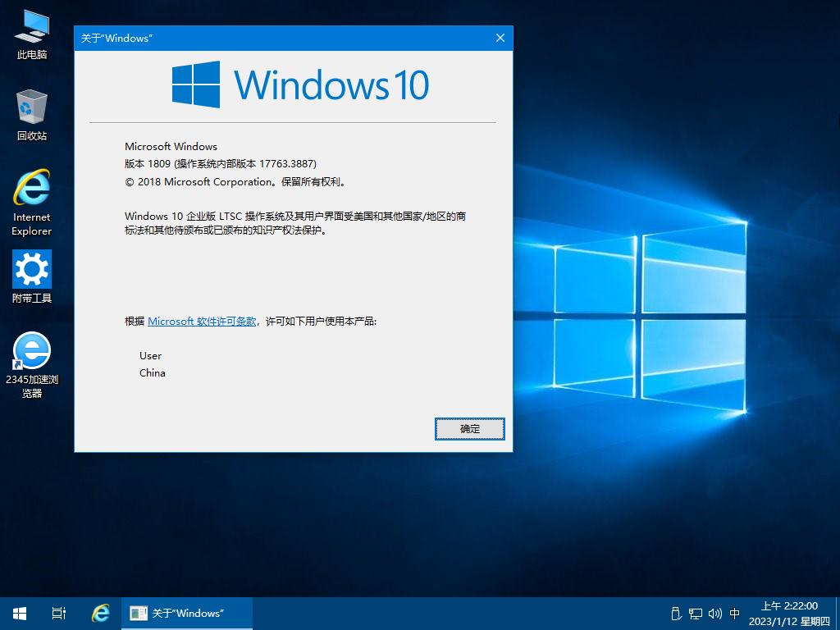
Task: Click the 版本 1809 build number text
Action: (x=221, y=164)
